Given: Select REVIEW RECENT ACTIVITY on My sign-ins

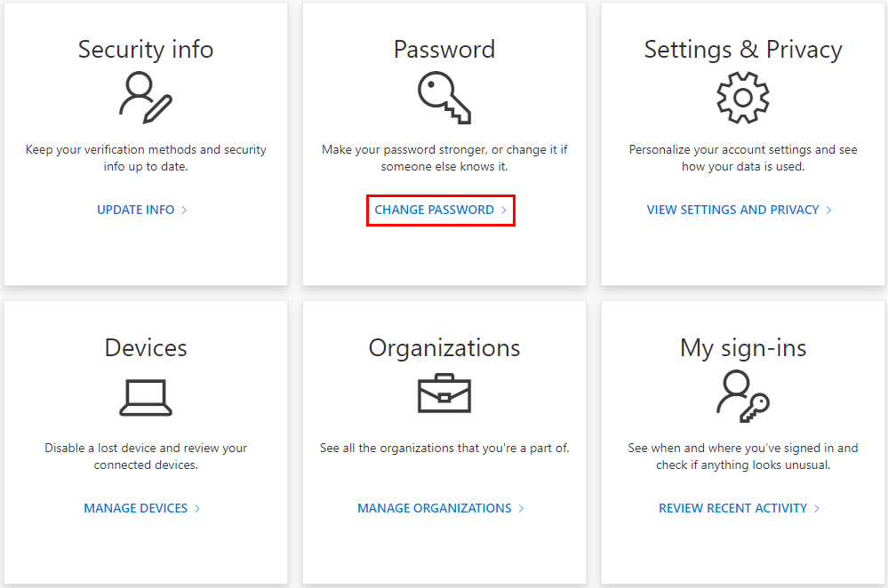Looking at the screenshot, I should [733, 508].
